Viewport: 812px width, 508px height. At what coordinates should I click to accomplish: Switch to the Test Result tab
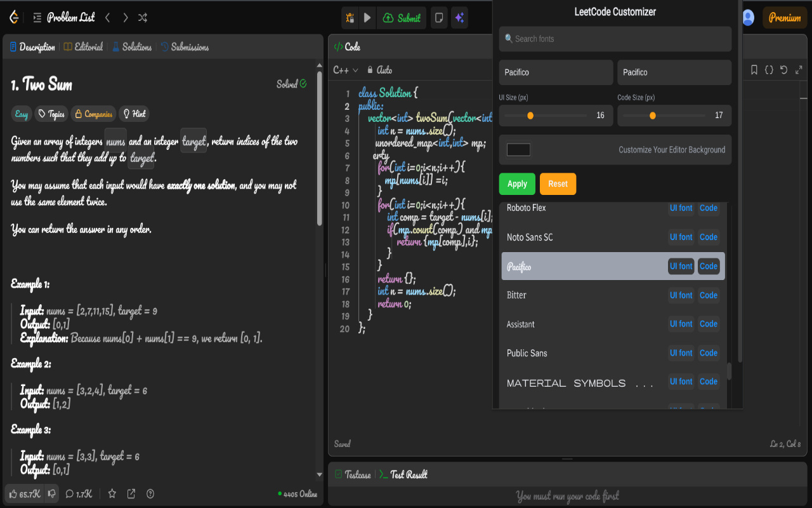point(403,474)
